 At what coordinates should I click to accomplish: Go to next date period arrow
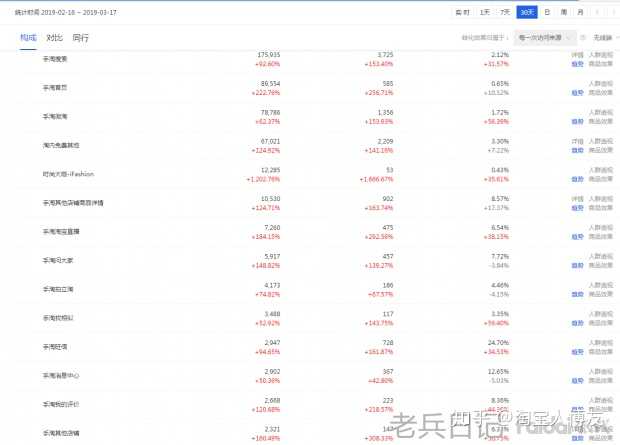point(612,12)
